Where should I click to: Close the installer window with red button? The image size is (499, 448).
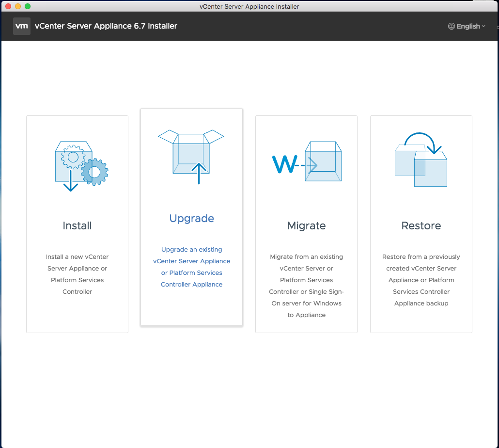pyautogui.click(x=8, y=6)
